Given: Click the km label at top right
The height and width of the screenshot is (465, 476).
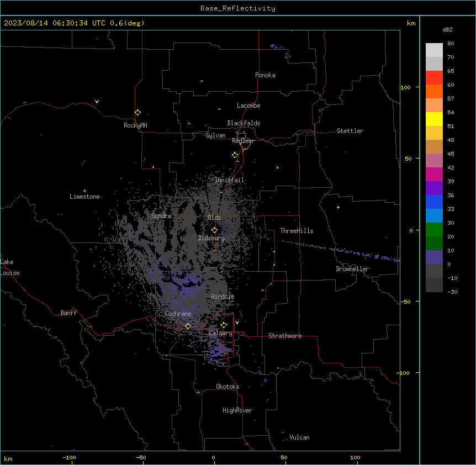Looking at the screenshot, I should (411, 23).
